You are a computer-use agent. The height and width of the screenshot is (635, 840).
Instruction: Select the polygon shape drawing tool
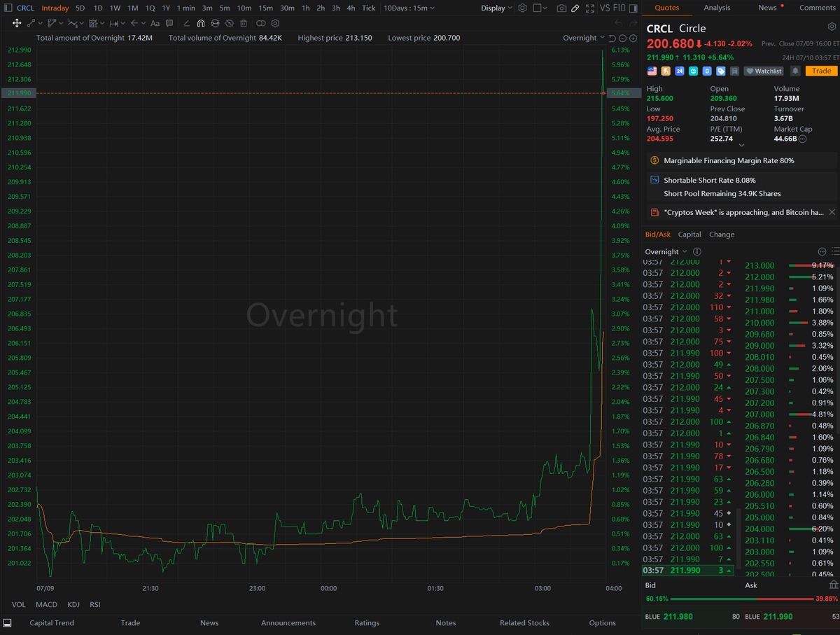(x=51, y=23)
